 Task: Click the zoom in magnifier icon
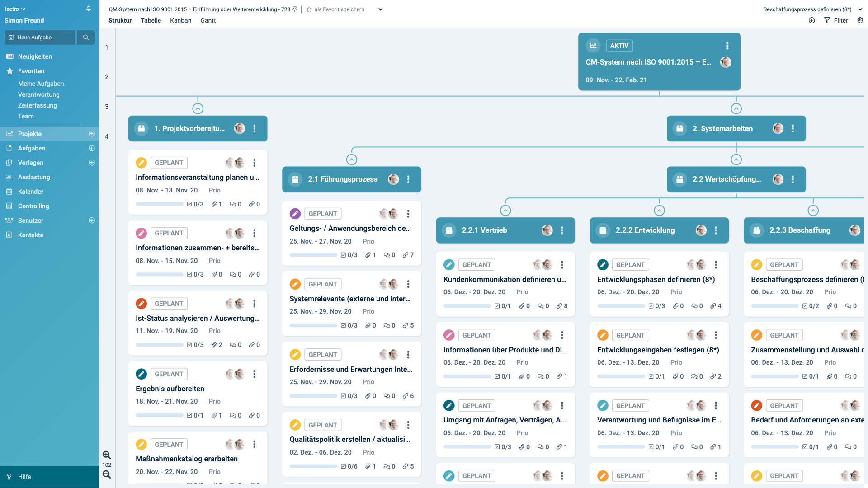(107, 455)
